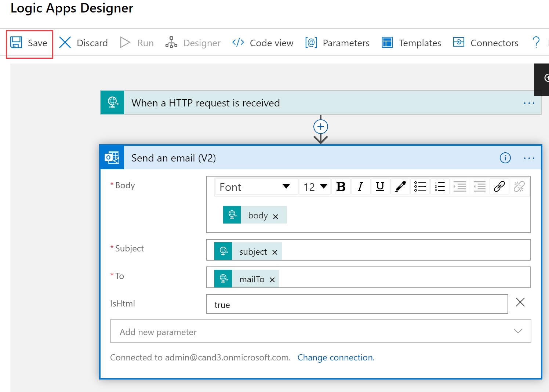Decrease indent in body editor
Screen dimensions: 549x392
[x=480, y=187]
